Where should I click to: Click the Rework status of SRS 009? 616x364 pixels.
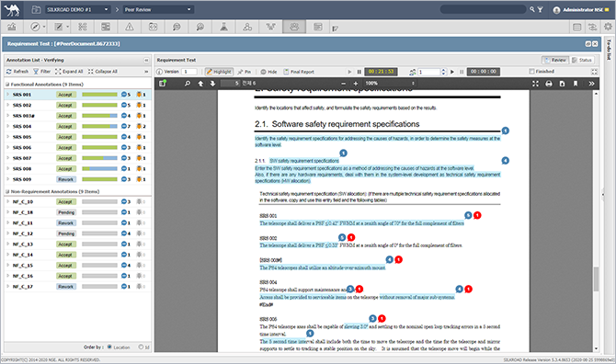(65, 179)
